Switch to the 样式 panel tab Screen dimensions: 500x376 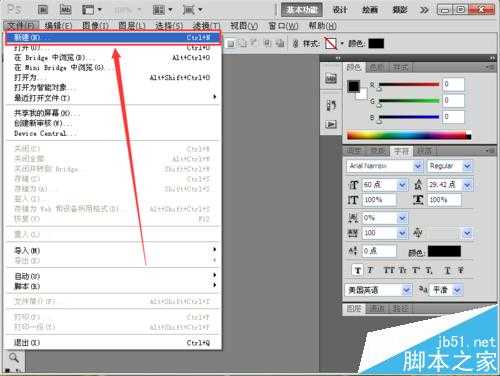[x=400, y=68]
